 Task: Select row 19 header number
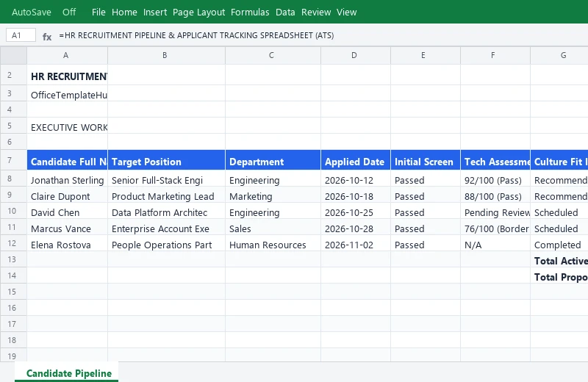click(x=13, y=356)
